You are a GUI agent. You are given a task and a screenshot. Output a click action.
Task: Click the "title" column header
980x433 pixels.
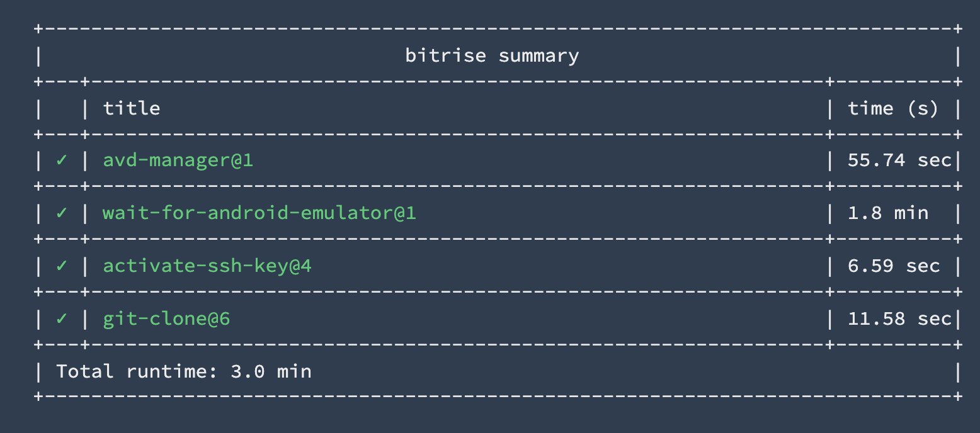pyautogui.click(x=132, y=108)
